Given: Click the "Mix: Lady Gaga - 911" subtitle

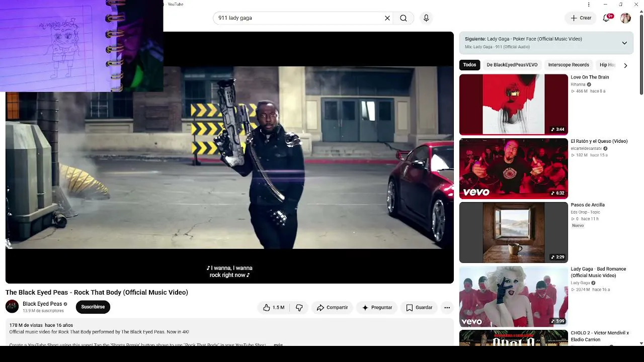Looking at the screenshot, I should (x=497, y=47).
